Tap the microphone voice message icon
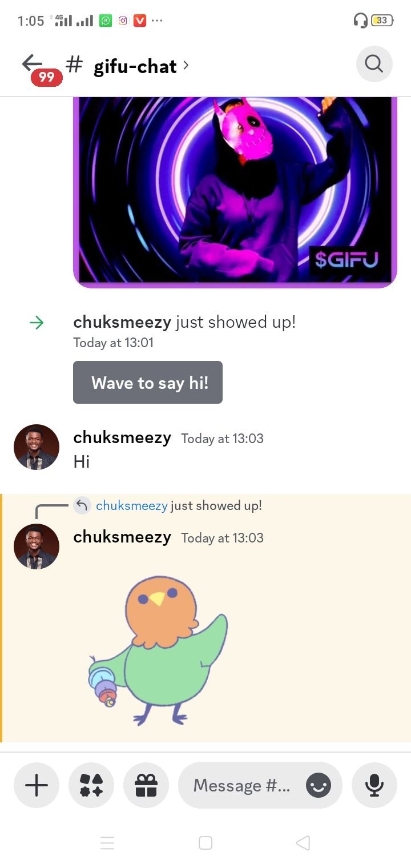The height and width of the screenshot is (868, 411). point(374,785)
